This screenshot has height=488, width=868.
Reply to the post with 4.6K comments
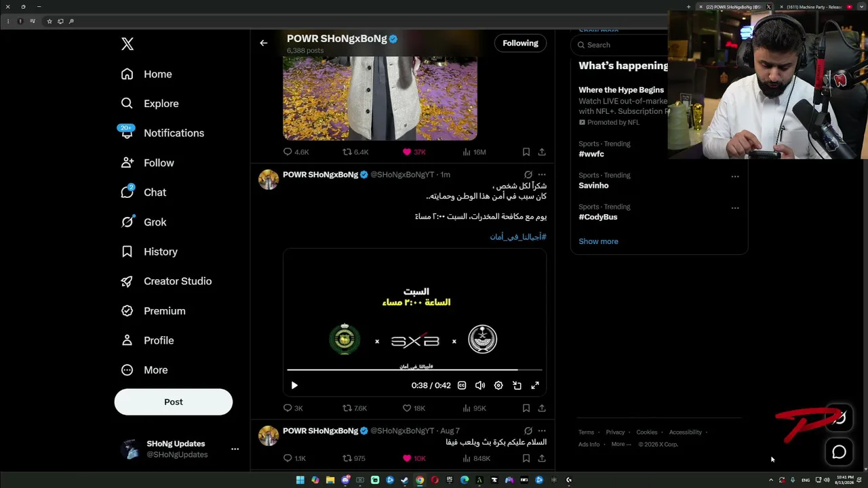click(296, 152)
